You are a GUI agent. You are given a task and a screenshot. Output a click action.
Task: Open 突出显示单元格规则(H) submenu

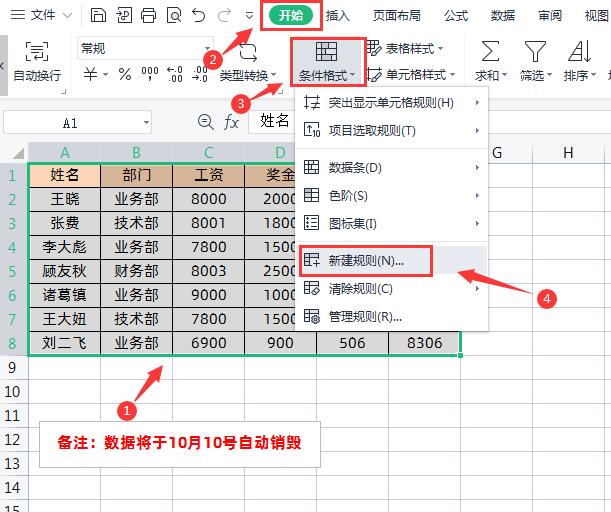[x=392, y=103]
